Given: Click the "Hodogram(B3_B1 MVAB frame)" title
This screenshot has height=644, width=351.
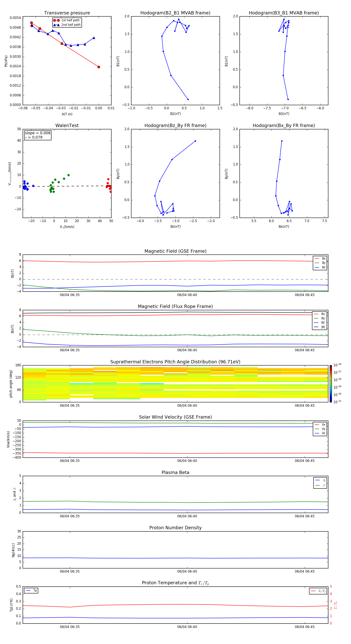Looking at the screenshot, I should 284,13.
